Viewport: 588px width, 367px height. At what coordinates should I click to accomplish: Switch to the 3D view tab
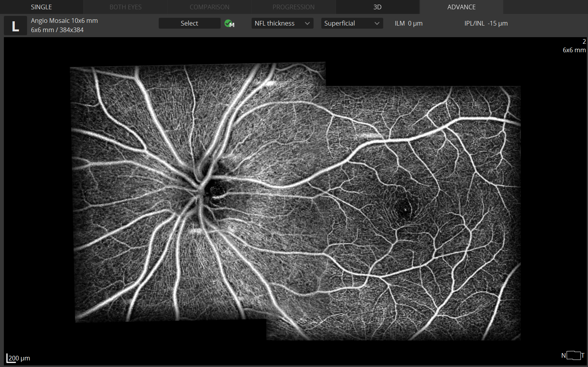(377, 7)
